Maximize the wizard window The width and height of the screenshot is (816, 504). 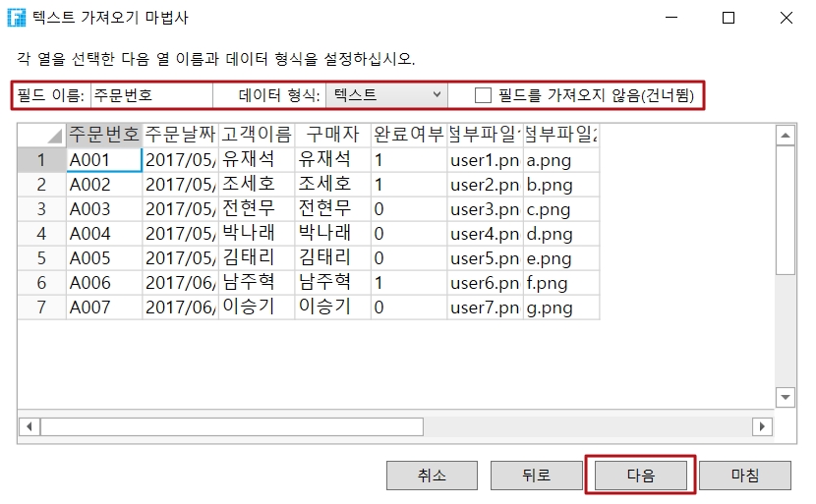tap(729, 18)
